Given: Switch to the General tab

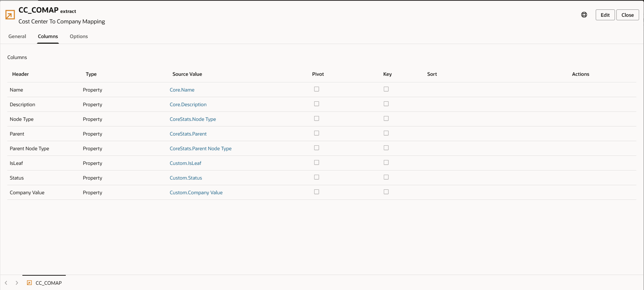Looking at the screenshot, I should [17, 36].
